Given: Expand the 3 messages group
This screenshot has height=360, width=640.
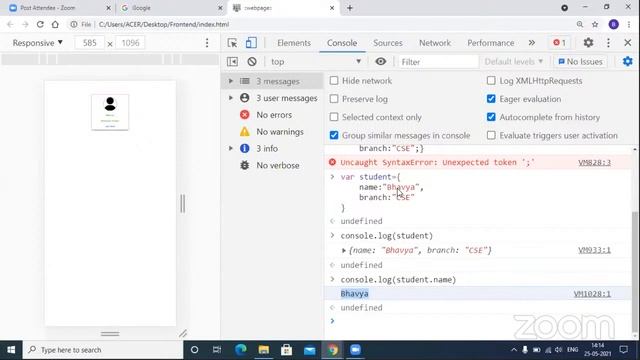Looking at the screenshot, I should click(231, 81).
